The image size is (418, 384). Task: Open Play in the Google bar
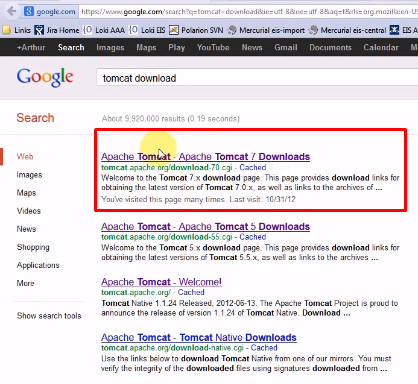click(176, 47)
